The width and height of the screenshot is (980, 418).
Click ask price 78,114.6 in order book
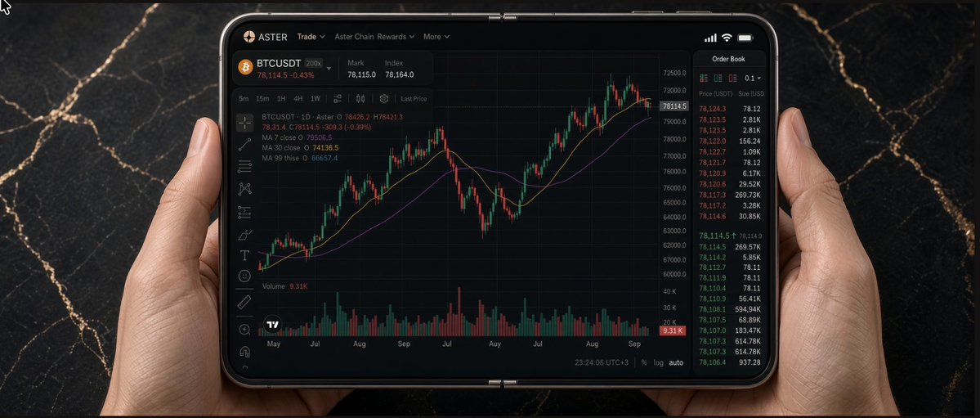pyautogui.click(x=713, y=216)
